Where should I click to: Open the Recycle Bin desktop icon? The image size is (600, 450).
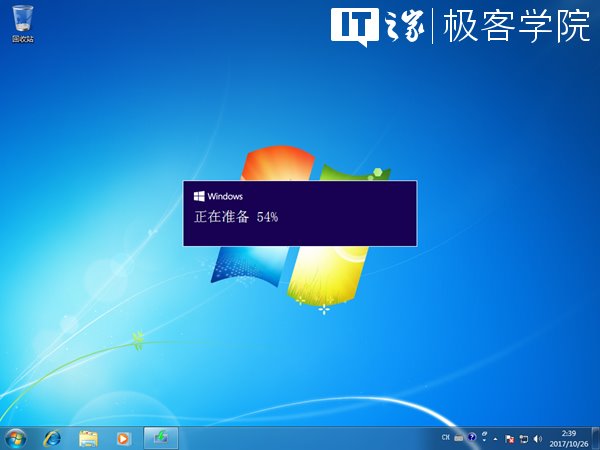coord(23,24)
